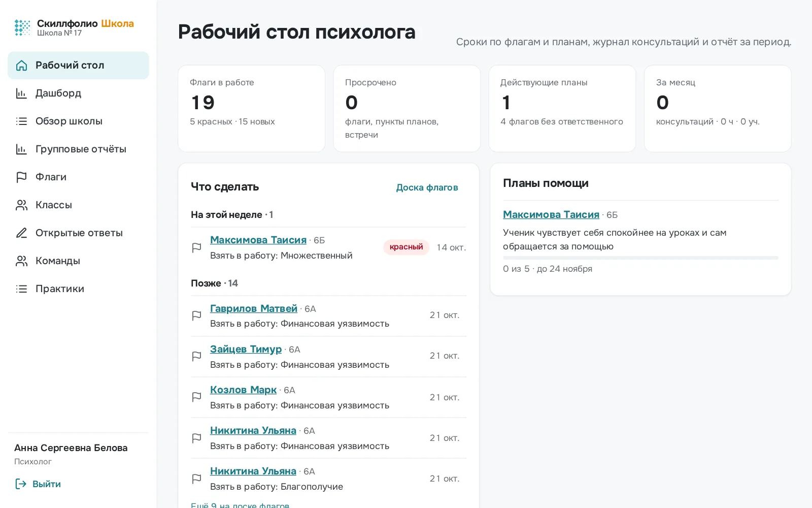Click the home icon beside Рабочий стол
The height and width of the screenshot is (508, 812).
[x=21, y=66]
